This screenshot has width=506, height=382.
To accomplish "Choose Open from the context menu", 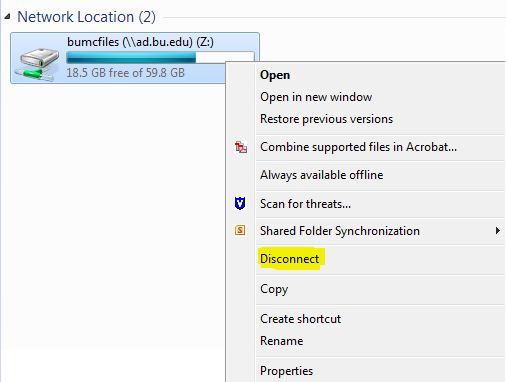I will tap(275, 75).
